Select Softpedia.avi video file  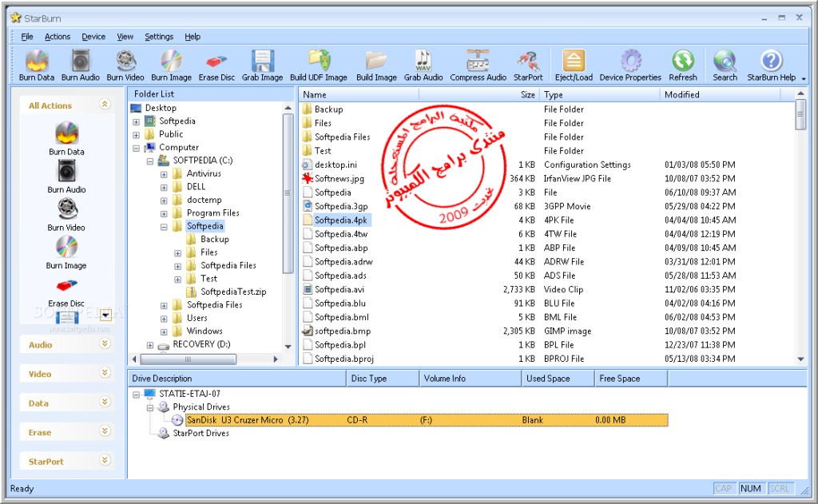click(x=339, y=290)
